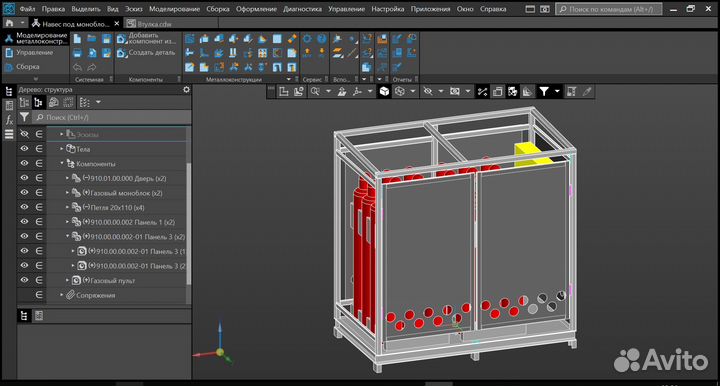Viewport: 720px width, 386px height.
Task: Click the redo arrow in Системная group
Action: pyautogui.click(x=92, y=67)
